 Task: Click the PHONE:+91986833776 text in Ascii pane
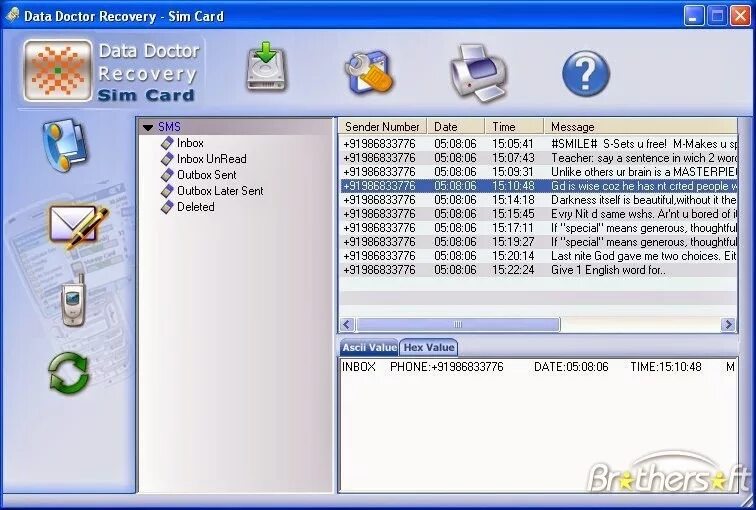pyautogui.click(x=446, y=367)
